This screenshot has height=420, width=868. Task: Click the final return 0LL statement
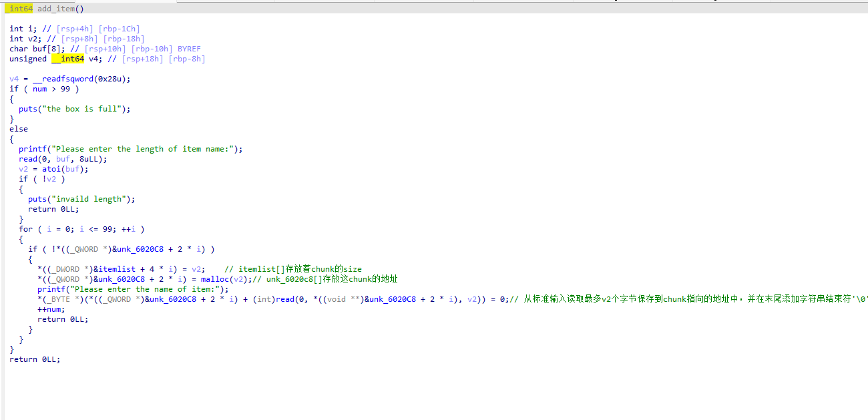tap(33, 359)
